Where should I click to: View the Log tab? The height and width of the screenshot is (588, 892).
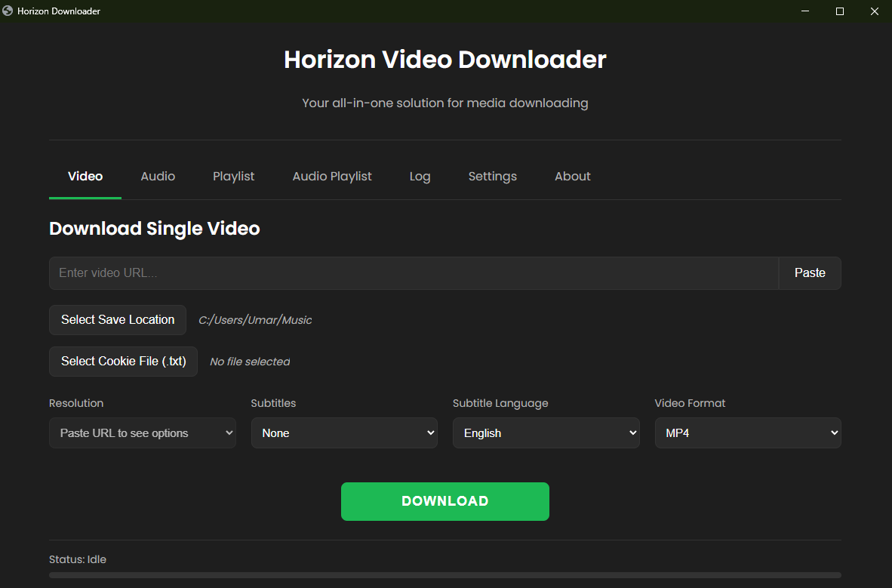coord(420,177)
